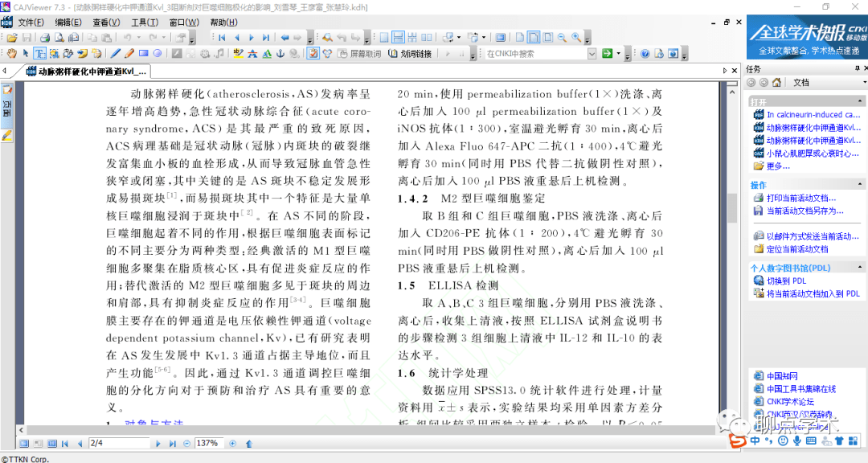Toggle single page layout mode
Screen dimensions: 868x463
tap(383, 38)
